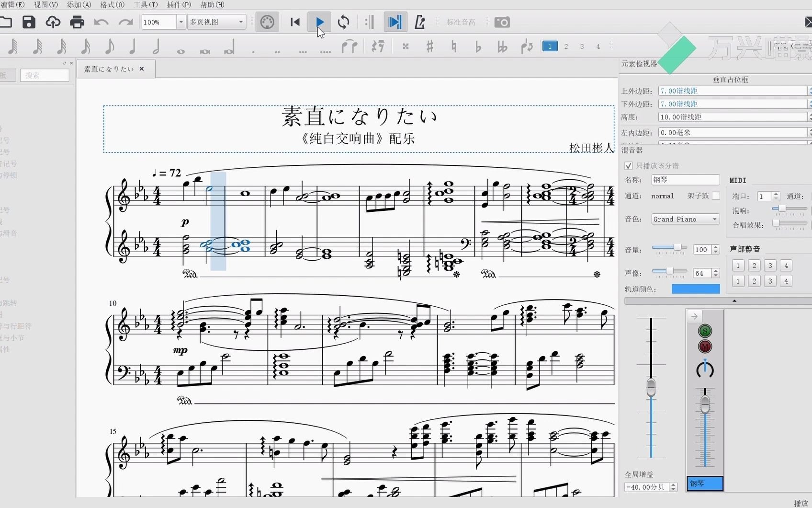Open the 格式(O) menu

point(112,5)
